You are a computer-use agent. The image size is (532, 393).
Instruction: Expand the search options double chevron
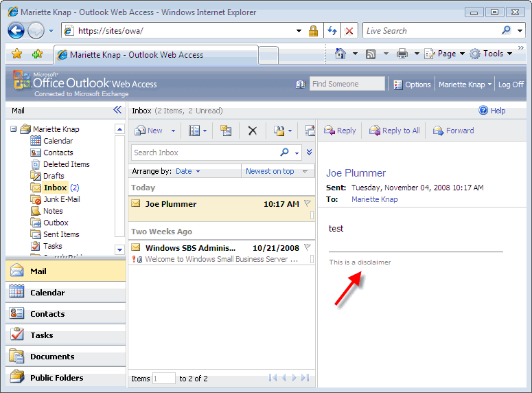[309, 152]
